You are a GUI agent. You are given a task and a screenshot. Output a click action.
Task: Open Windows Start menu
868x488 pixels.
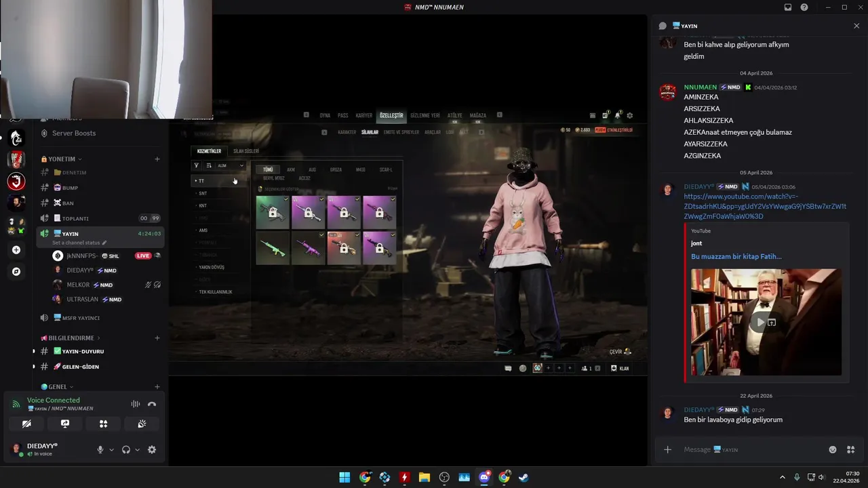(344, 477)
